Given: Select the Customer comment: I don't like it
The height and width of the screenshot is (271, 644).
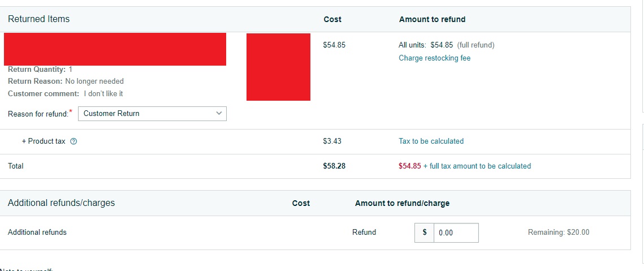Looking at the screenshot, I should point(65,93).
